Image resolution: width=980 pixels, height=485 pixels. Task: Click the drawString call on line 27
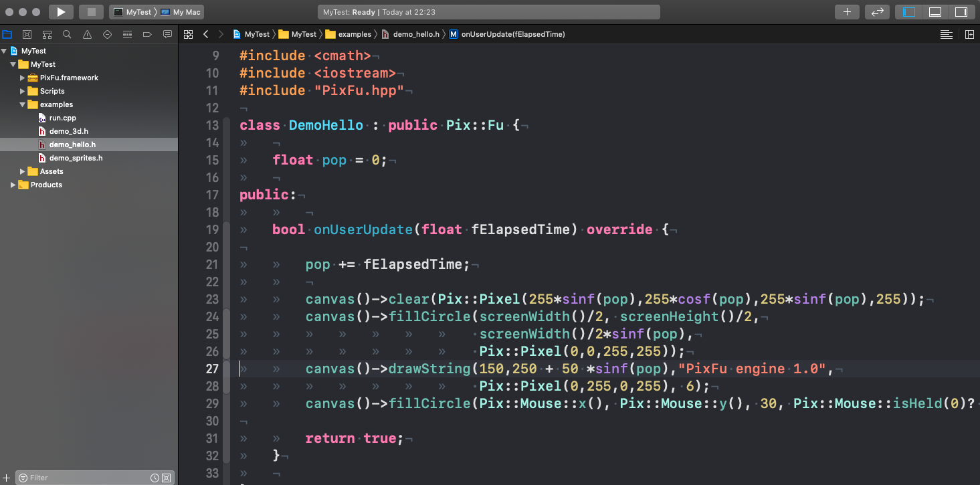[429, 369]
